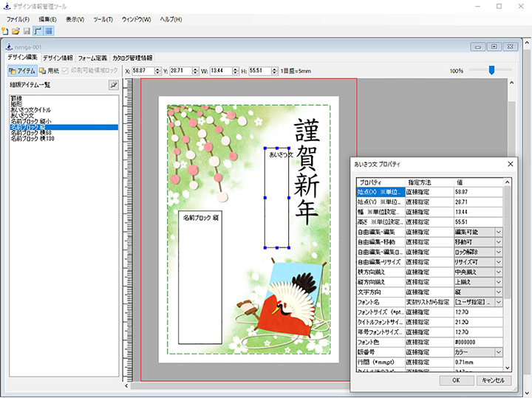Switch to the フォーム定義 tab

(x=92, y=58)
